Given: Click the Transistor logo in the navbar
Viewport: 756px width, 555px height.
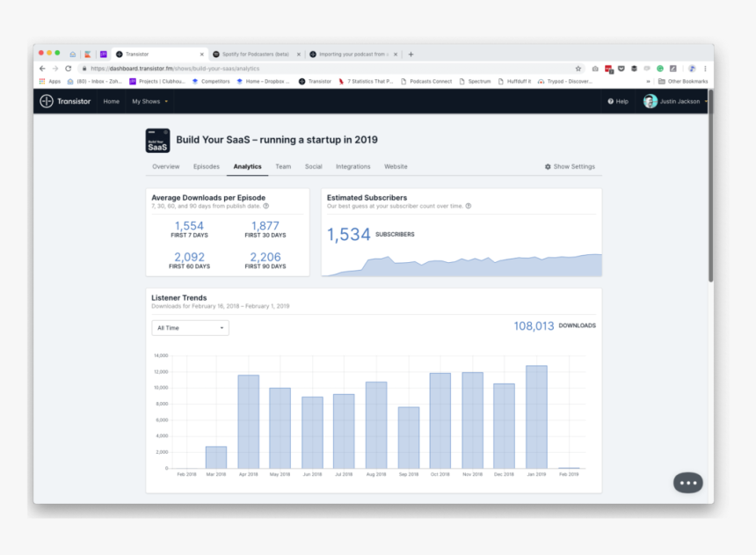Looking at the screenshot, I should [65, 101].
